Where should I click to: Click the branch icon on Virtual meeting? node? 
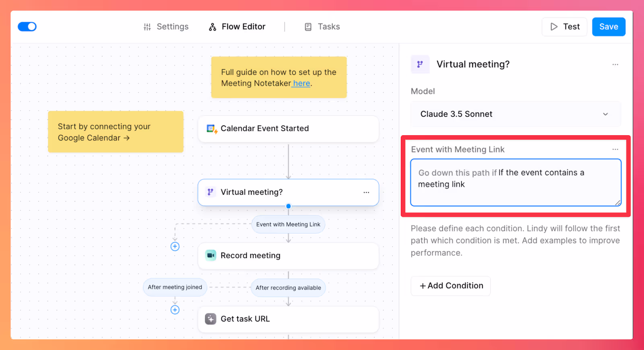[211, 192]
